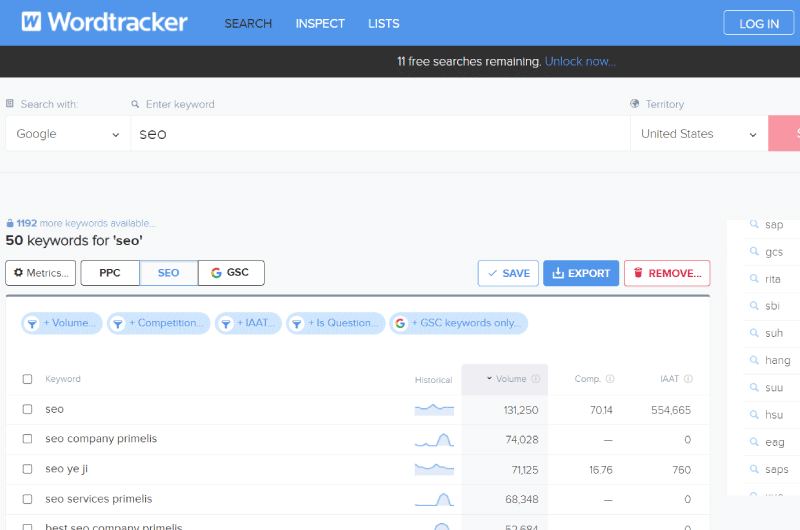Open the historical chart for seo company primelis
Image resolution: width=800 pixels, height=530 pixels.
pos(434,440)
